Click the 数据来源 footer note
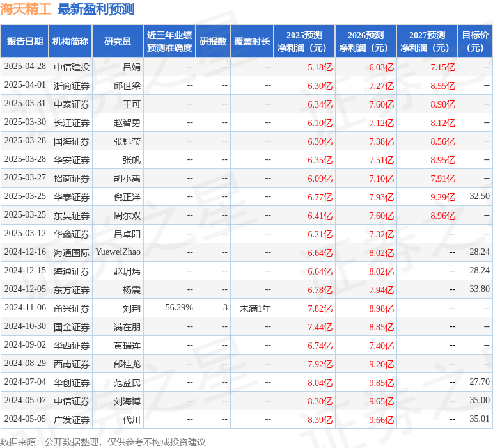Viewport: 493px width, 448px height. [x=103, y=442]
